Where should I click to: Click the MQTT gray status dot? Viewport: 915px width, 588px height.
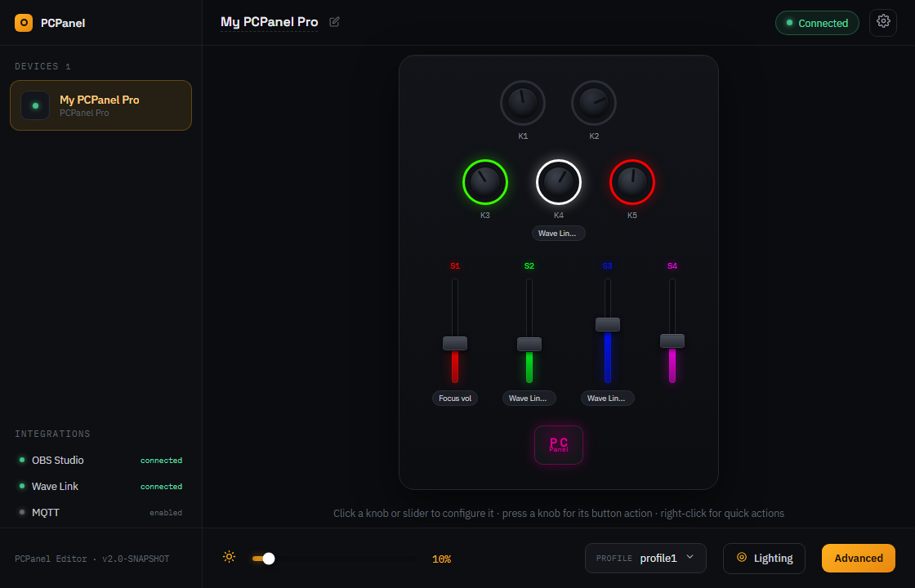coord(22,512)
